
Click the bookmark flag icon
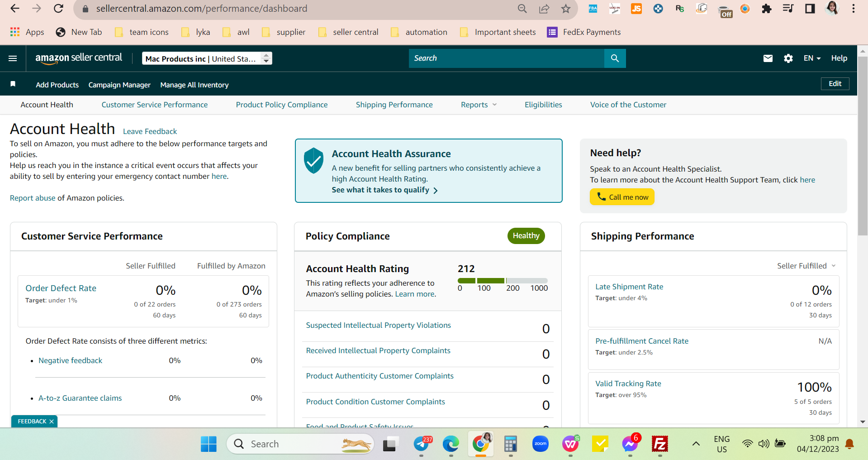(13, 84)
